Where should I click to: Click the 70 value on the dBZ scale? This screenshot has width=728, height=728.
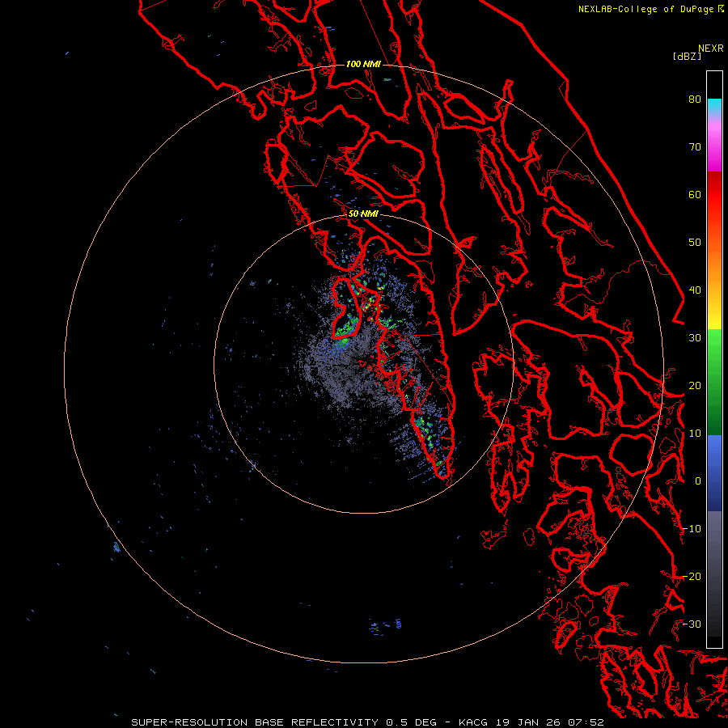coord(695,146)
